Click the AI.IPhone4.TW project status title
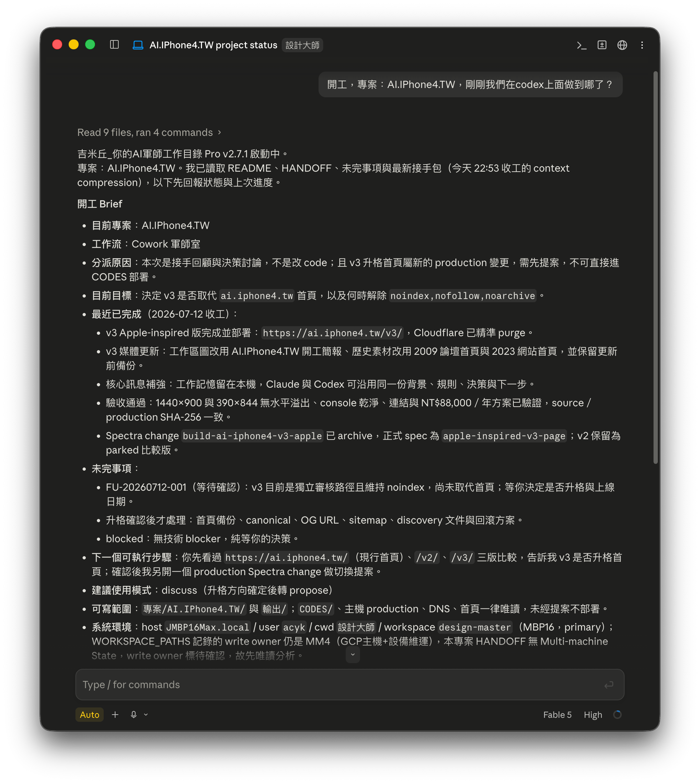This screenshot has height=784, width=700. coord(213,45)
